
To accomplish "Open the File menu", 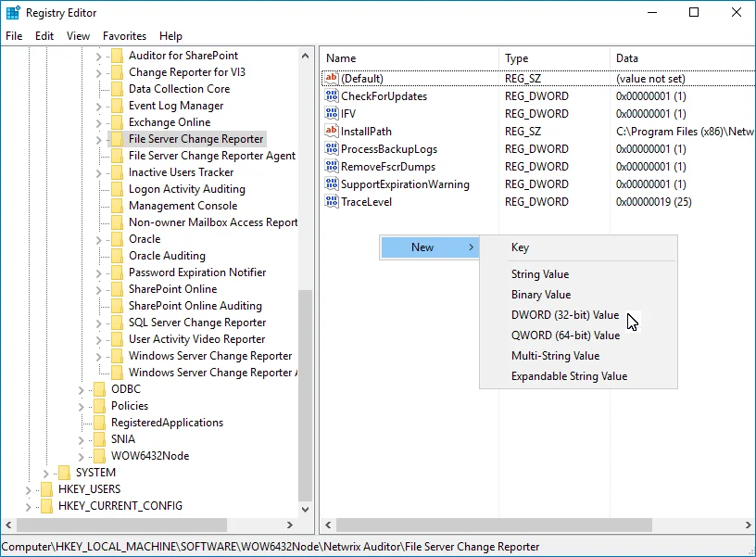I will (14, 36).
